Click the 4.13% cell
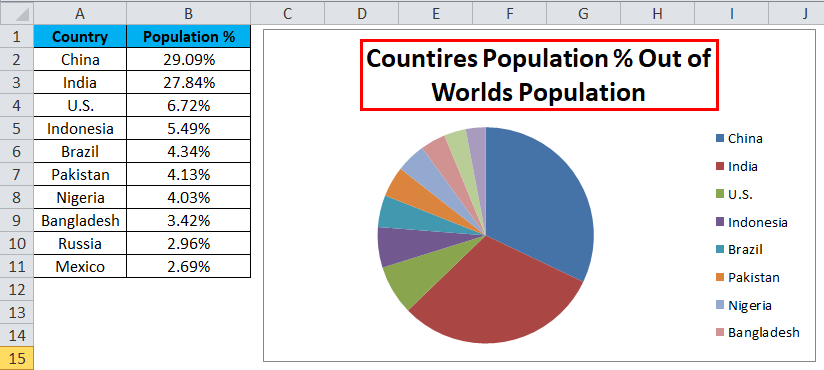Image resolution: width=824 pixels, height=370 pixels. pyautogui.click(x=189, y=174)
